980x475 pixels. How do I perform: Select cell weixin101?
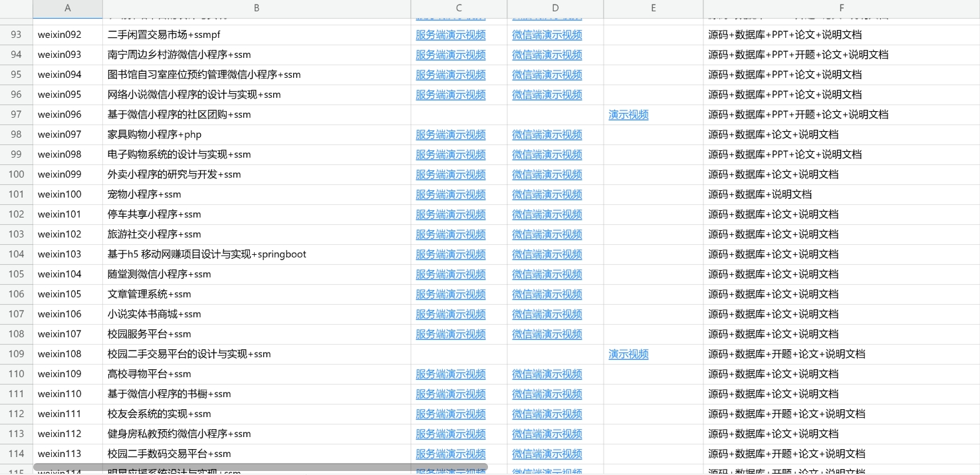(x=68, y=214)
